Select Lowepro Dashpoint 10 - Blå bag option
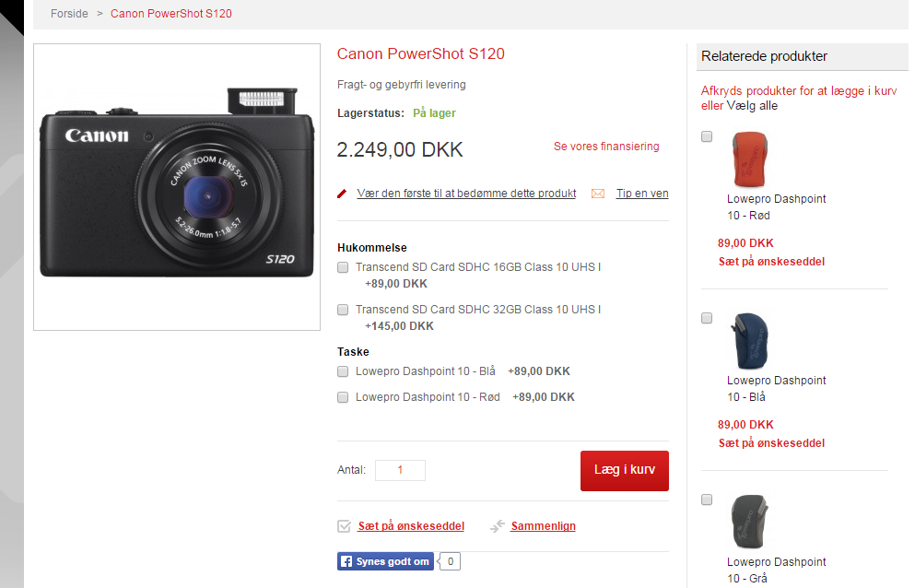 pyautogui.click(x=343, y=371)
